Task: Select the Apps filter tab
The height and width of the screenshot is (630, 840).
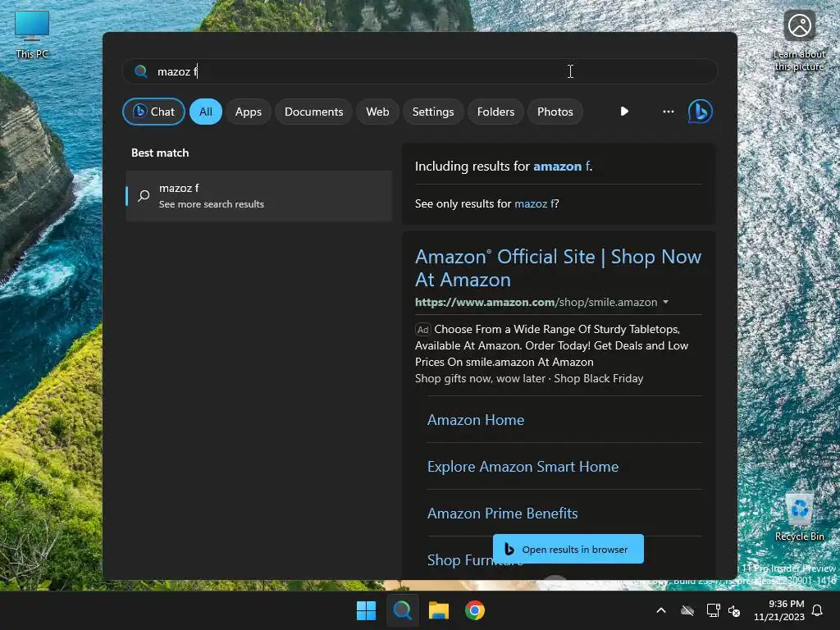Action: click(248, 112)
